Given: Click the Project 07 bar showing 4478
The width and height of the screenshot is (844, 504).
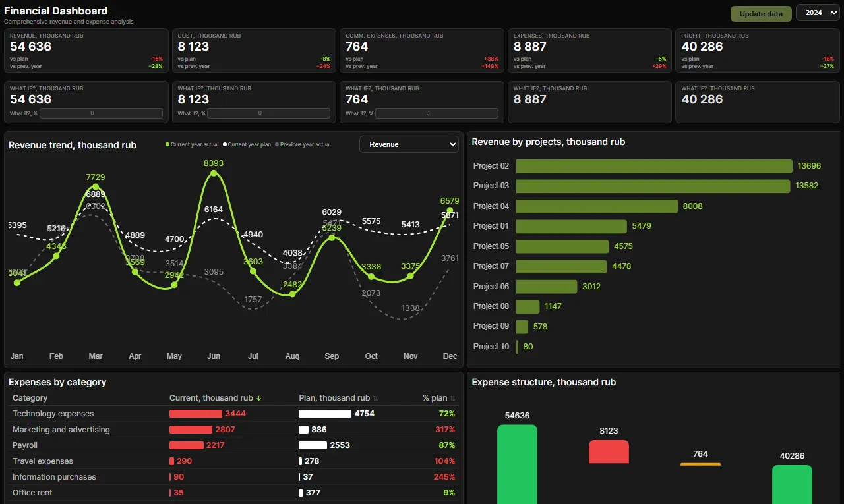Looking at the screenshot, I should point(561,266).
